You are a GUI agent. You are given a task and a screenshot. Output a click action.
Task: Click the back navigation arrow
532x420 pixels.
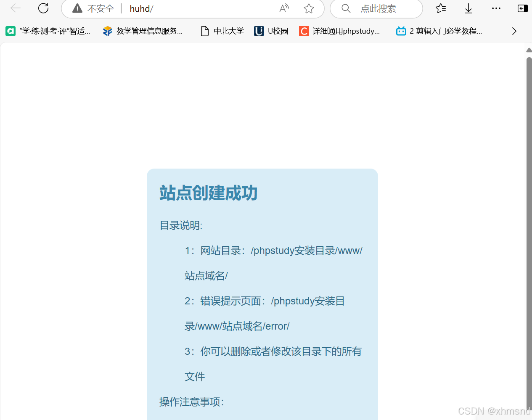tap(15, 8)
